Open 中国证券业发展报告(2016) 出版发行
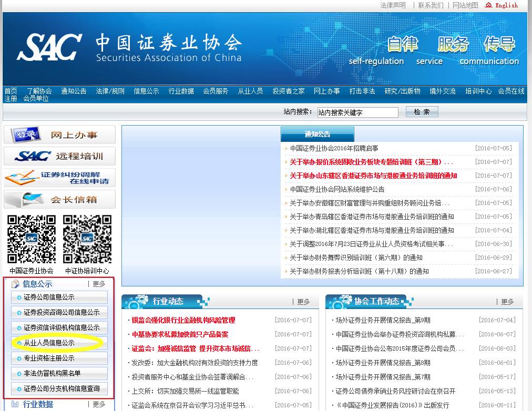The image size is (532, 411). coord(392,405)
